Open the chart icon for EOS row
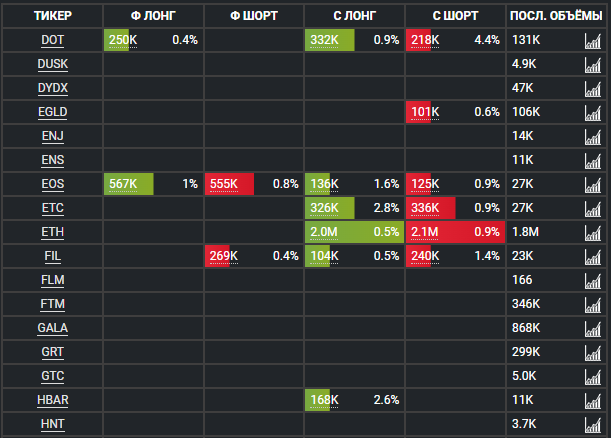Screen dimensions: 611x438 coord(592,184)
